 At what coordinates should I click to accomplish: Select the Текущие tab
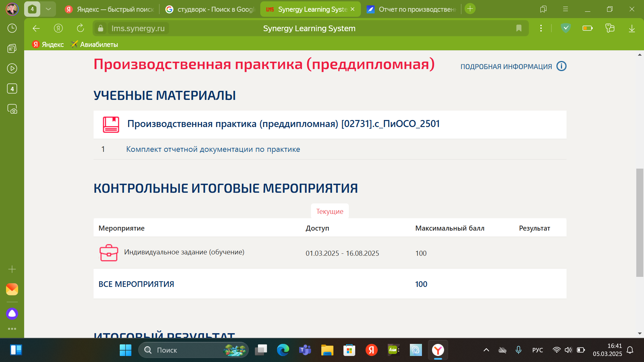coord(329,212)
